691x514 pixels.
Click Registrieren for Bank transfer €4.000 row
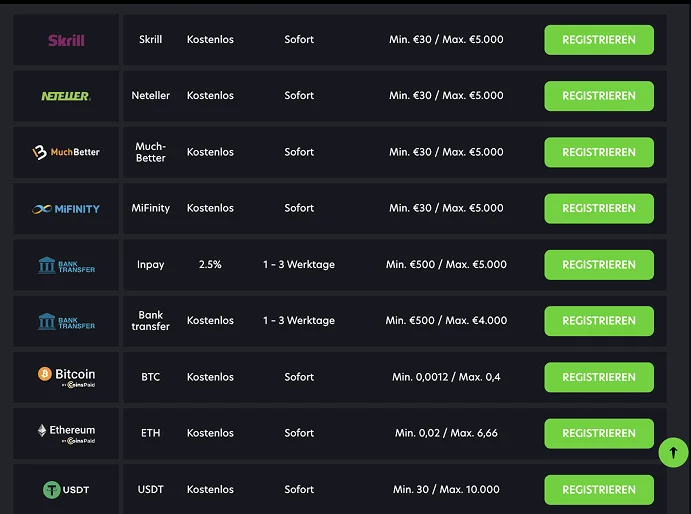pyautogui.click(x=598, y=321)
